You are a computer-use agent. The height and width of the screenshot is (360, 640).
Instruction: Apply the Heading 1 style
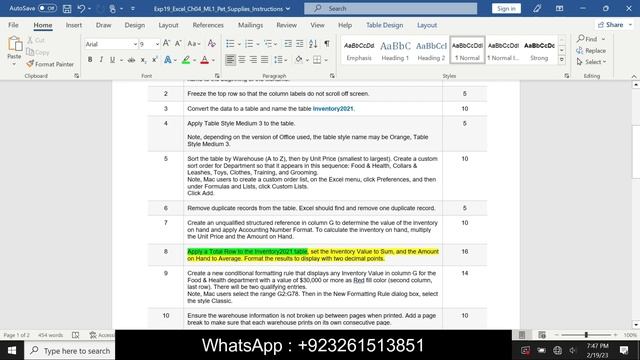tap(395, 51)
